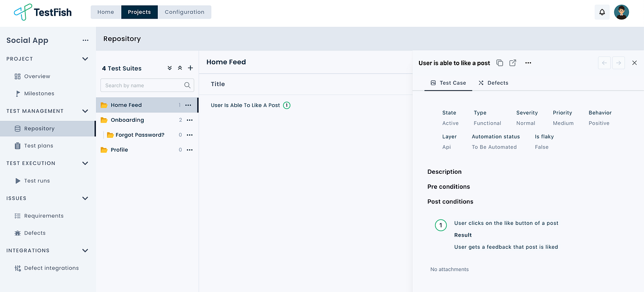Type in the Search by name field
This screenshot has width=644, height=292.
[142, 85]
